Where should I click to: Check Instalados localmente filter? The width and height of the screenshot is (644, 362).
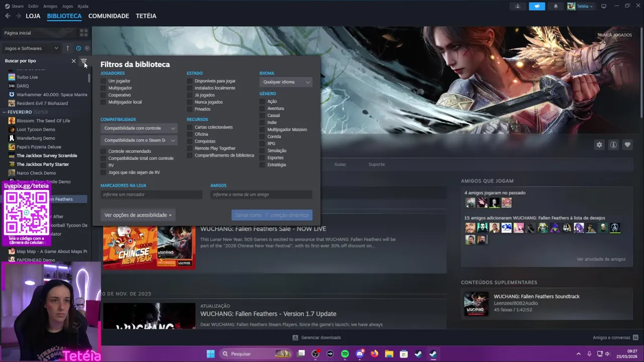pyautogui.click(x=190, y=88)
